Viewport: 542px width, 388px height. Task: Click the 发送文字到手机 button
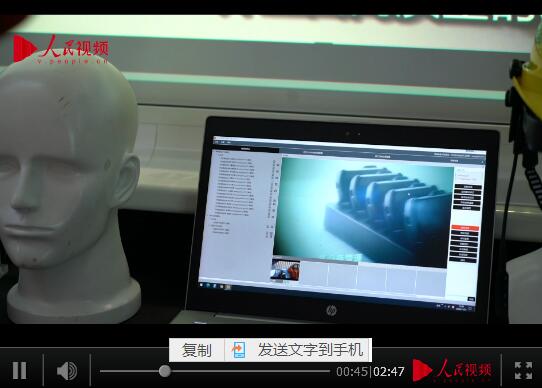310,350
